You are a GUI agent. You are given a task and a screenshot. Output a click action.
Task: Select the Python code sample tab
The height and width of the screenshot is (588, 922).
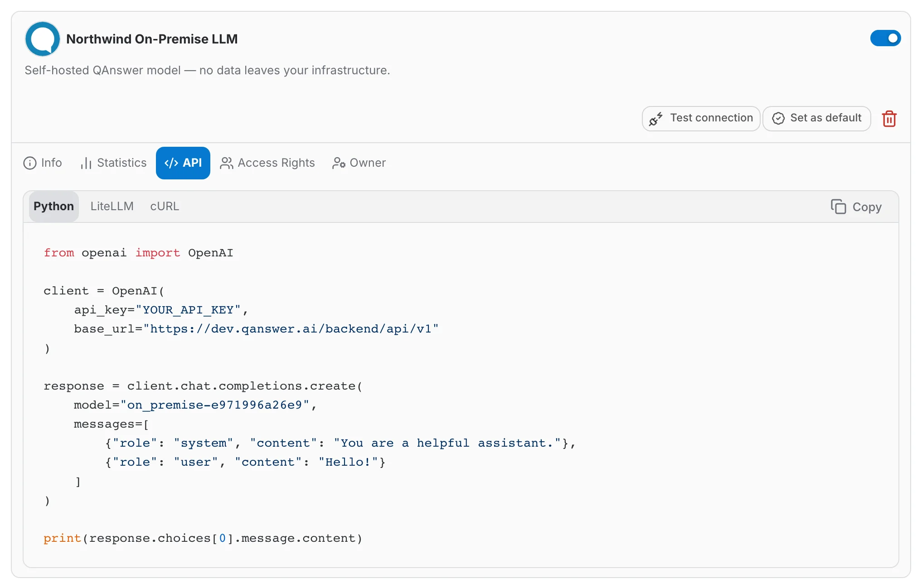pos(54,207)
